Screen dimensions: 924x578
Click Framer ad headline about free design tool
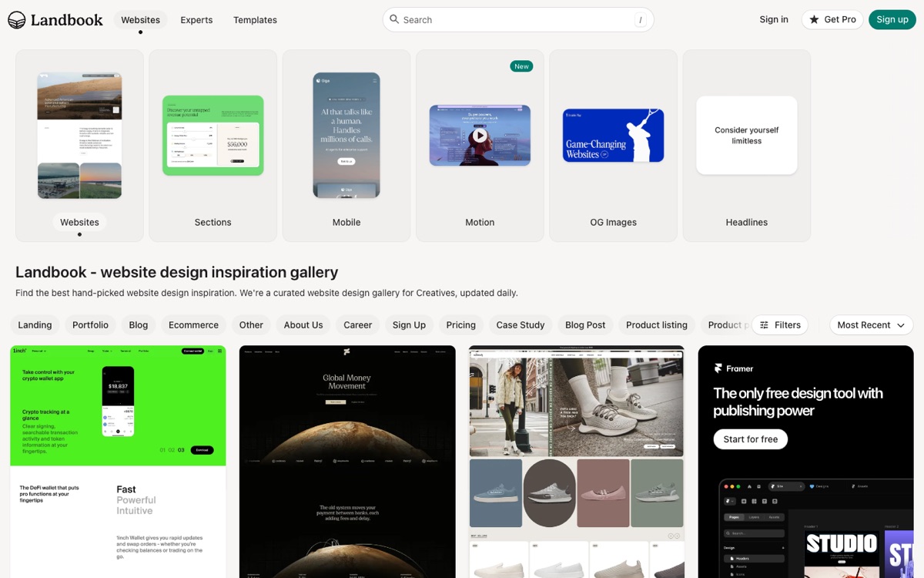(x=798, y=402)
